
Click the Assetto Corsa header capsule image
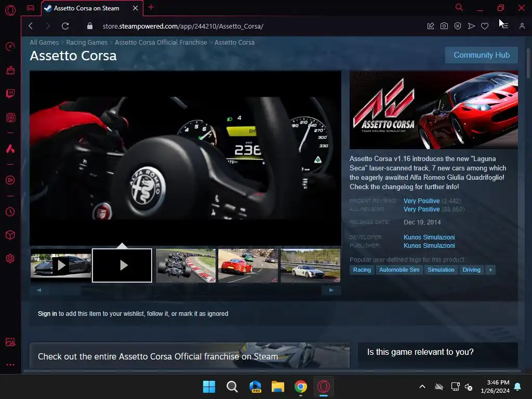coord(434,110)
